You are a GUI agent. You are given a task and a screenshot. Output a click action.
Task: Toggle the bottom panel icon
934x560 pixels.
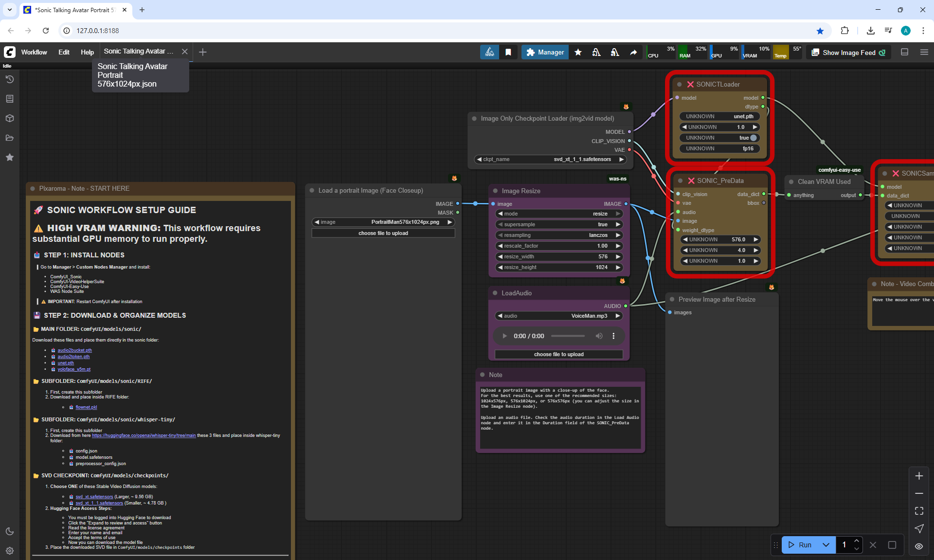(x=904, y=52)
